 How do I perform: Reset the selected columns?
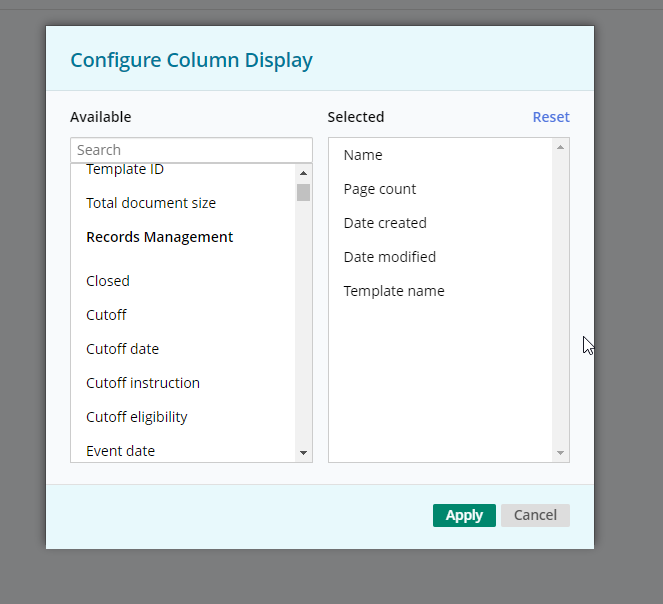[550, 117]
